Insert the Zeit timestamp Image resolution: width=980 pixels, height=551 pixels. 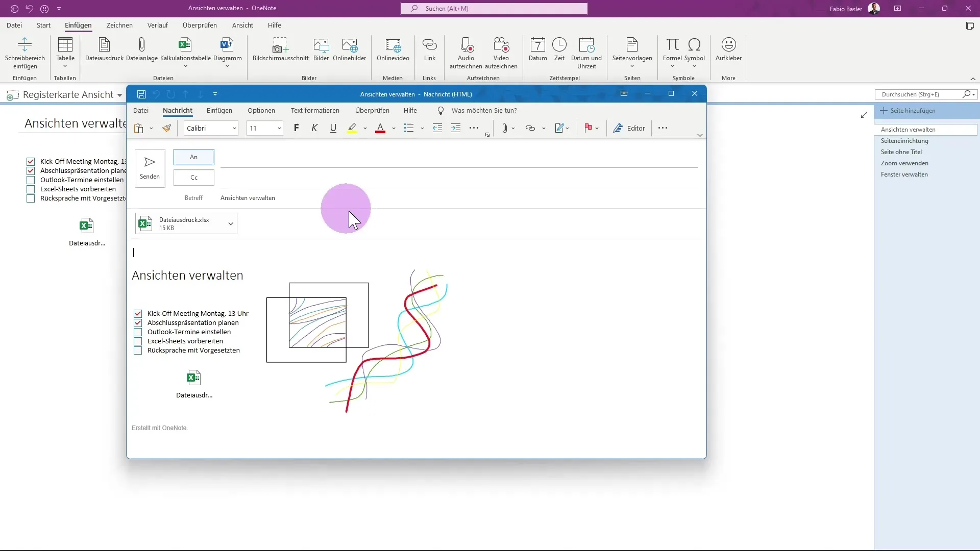click(559, 49)
